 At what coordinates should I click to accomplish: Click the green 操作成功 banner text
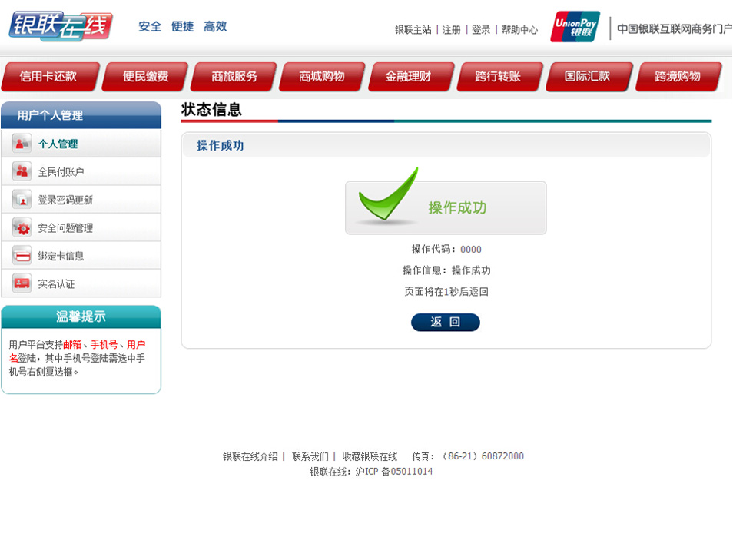[x=457, y=207]
